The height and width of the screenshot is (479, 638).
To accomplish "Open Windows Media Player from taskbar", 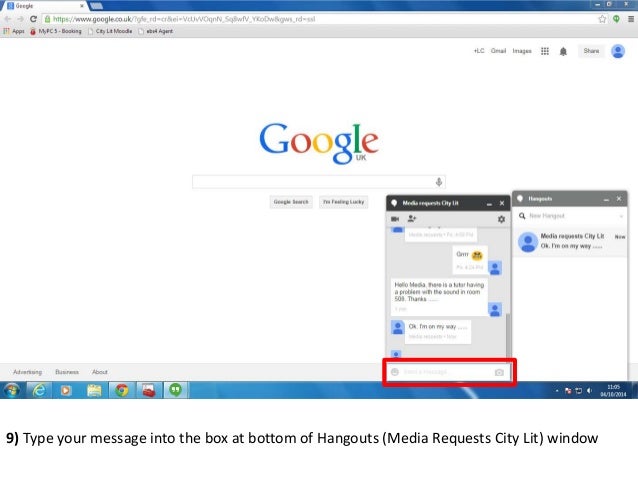I will (x=66, y=390).
